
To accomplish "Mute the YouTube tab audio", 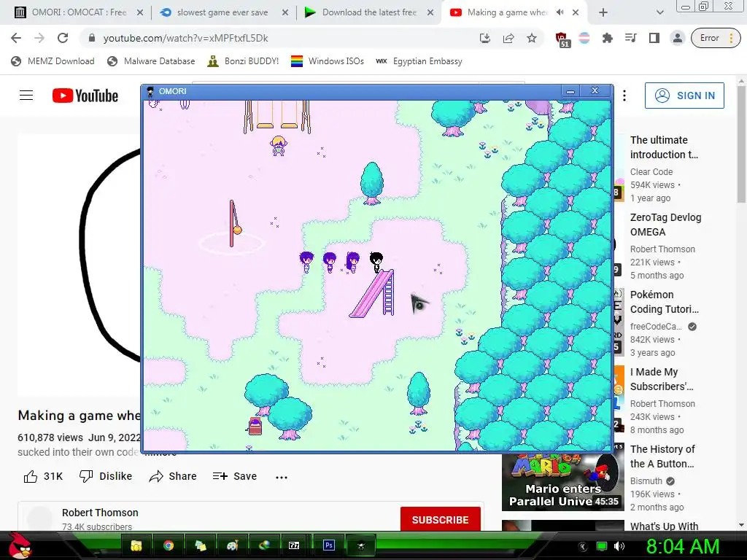I will point(560,12).
